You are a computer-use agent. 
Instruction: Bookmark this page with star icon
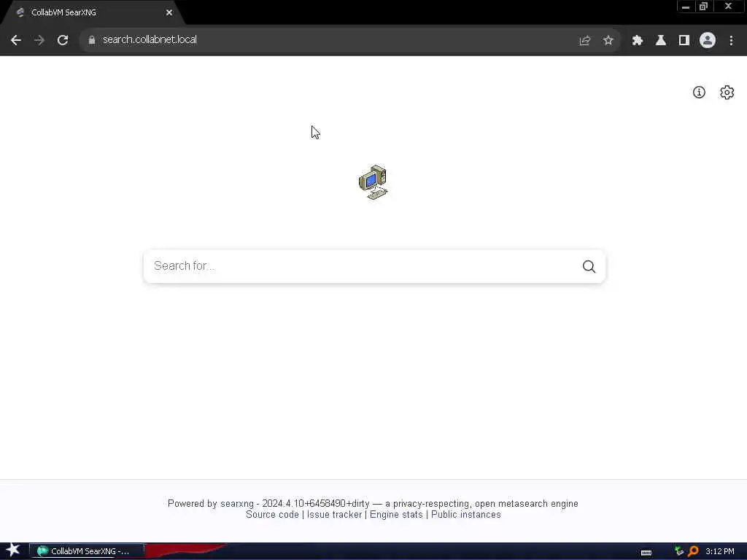pos(608,41)
